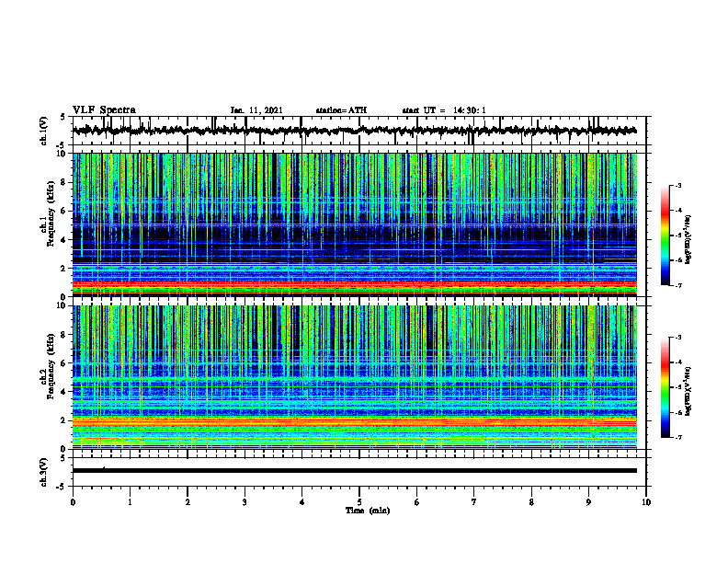Click the '6' kHz tick of ch.2 spectrogram
The image size is (728, 563).
tap(64, 363)
